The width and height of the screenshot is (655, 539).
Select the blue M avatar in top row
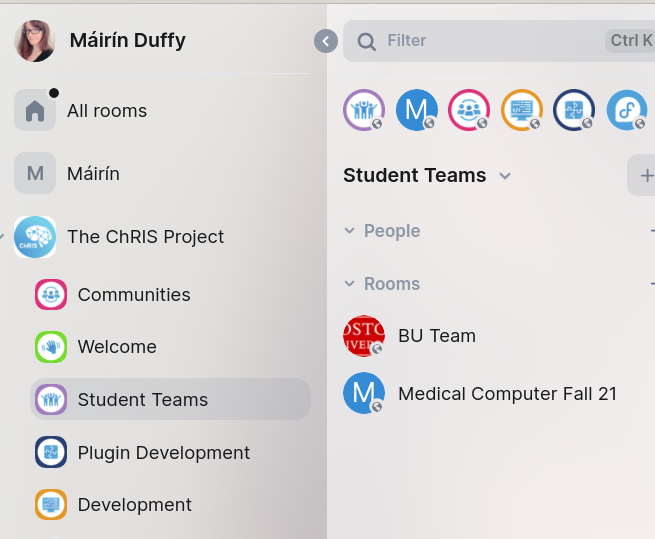pyautogui.click(x=416, y=110)
